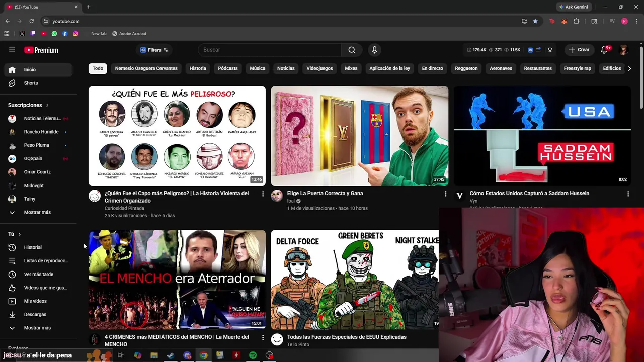The image size is (644, 362).
Task: Select the Videojuegos chip
Action: tap(319, 68)
